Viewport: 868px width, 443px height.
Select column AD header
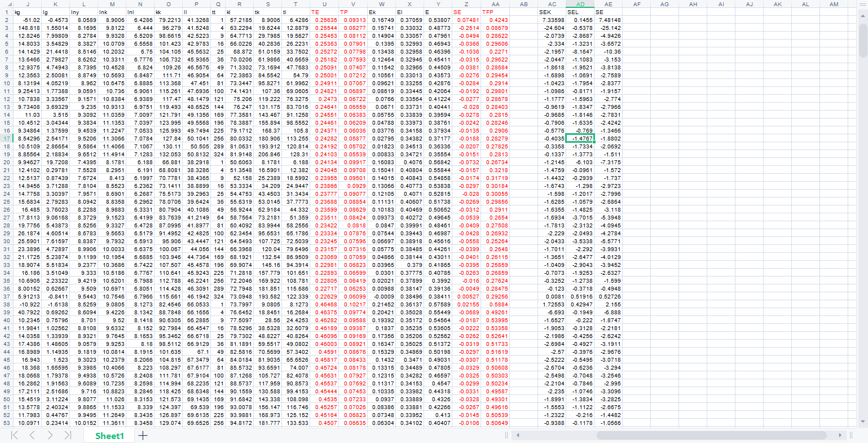[x=580, y=4]
